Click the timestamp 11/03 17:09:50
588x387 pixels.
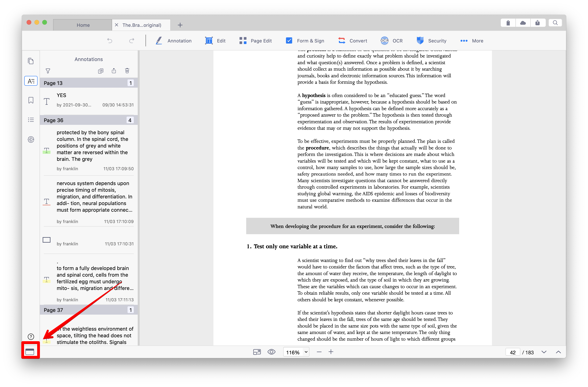pos(118,168)
